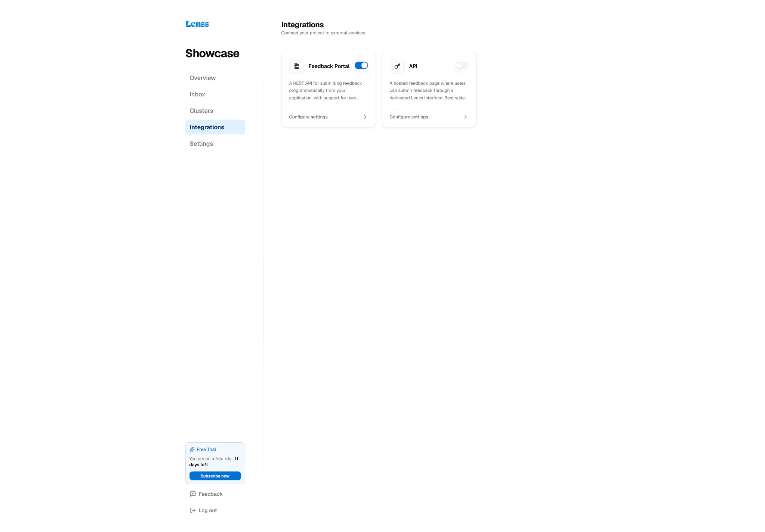The image size is (765, 532).
Task: Open the Inbox page
Action: tap(215, 94)
